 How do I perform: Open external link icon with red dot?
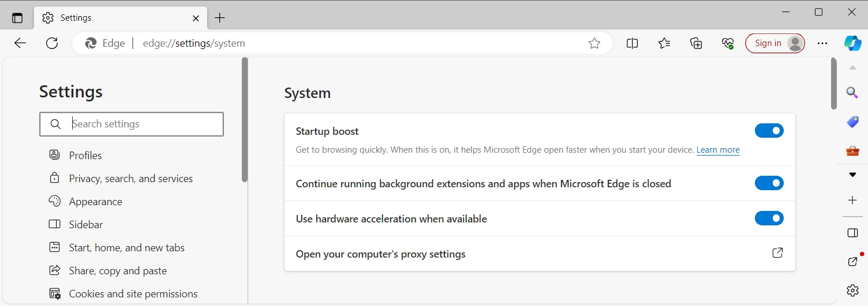point(853,261)
